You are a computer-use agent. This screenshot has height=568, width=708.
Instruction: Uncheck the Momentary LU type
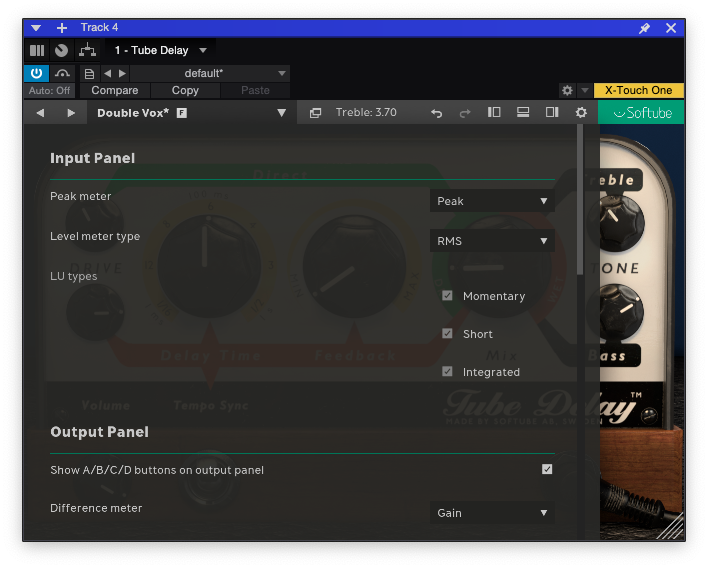447,296
